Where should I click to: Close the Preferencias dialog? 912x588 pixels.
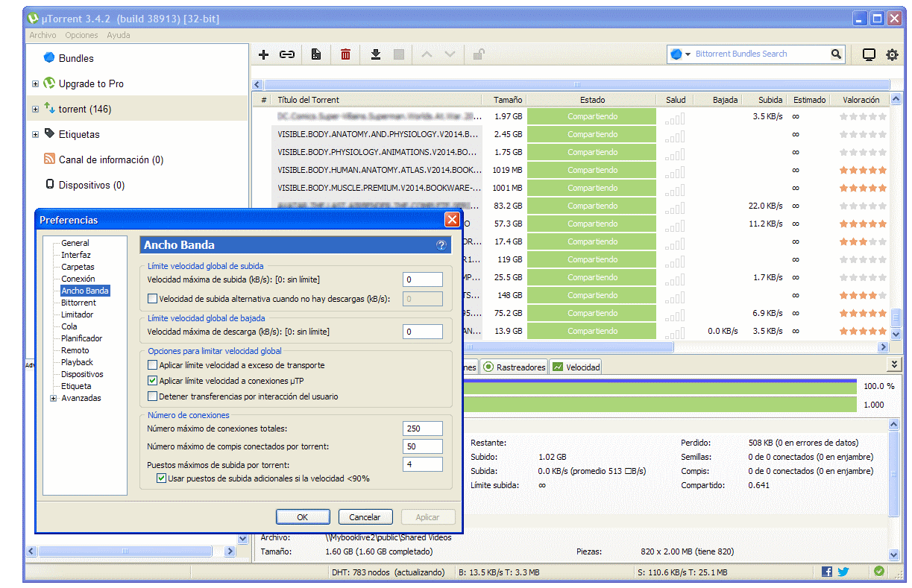tap(452, 220)
